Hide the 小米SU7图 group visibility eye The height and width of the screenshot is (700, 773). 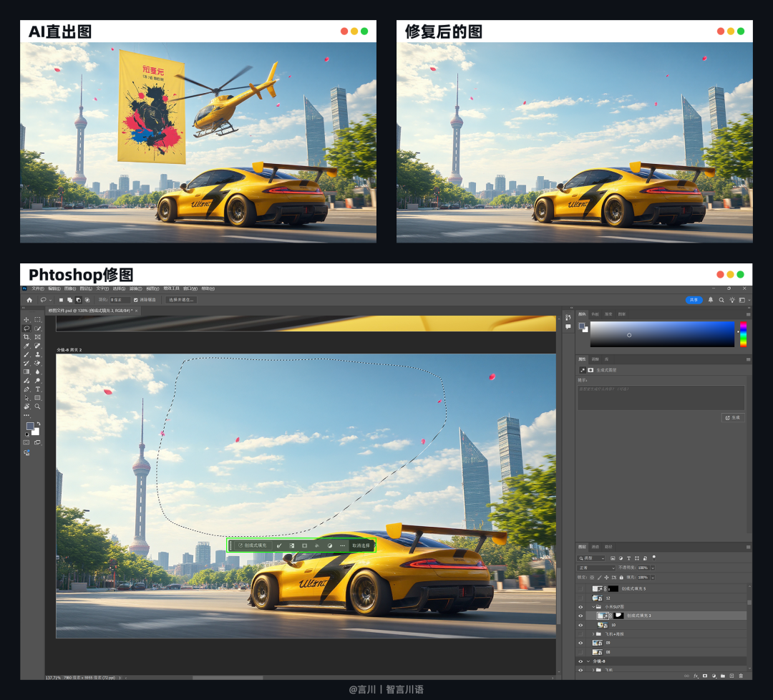(x=580, y=607)
